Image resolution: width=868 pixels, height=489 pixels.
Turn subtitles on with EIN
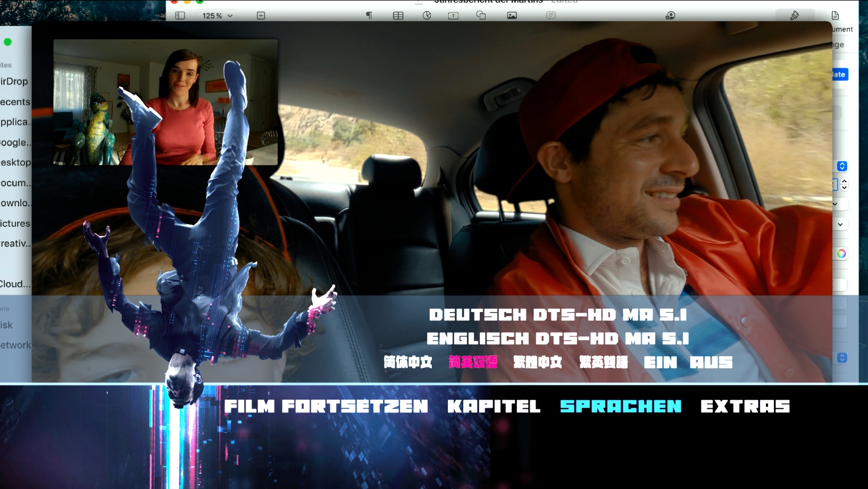(x=661, y=362)
